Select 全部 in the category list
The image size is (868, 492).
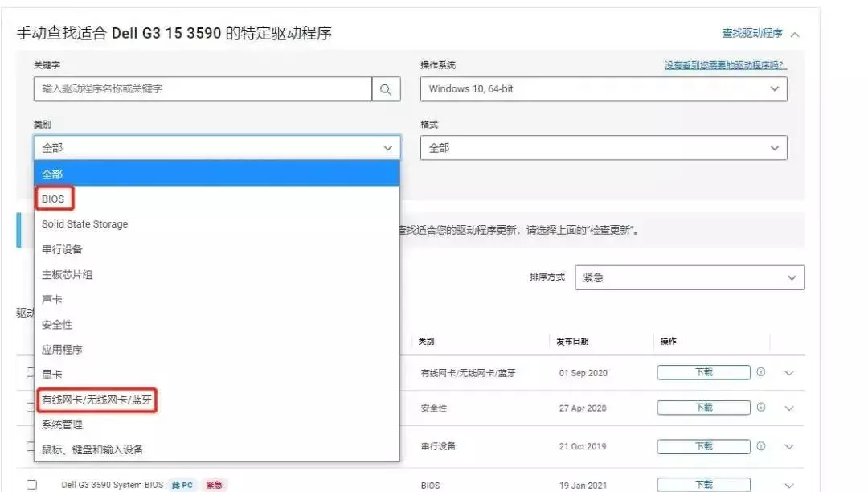tap(217, 174)
